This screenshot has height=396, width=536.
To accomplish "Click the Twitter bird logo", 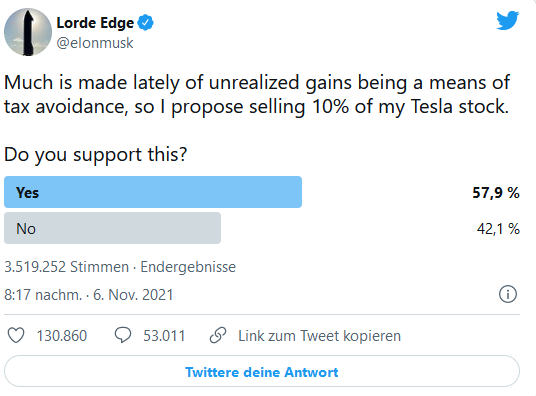I will pyautogui.click(x=508, y=21).
